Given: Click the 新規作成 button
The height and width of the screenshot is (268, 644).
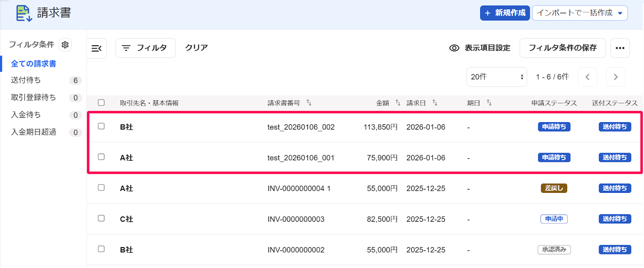Looking at the screenshot, I should [505, 13].
